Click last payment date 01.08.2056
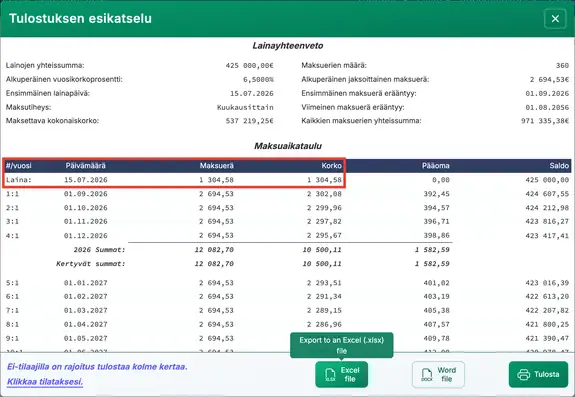 coord(547,107)
